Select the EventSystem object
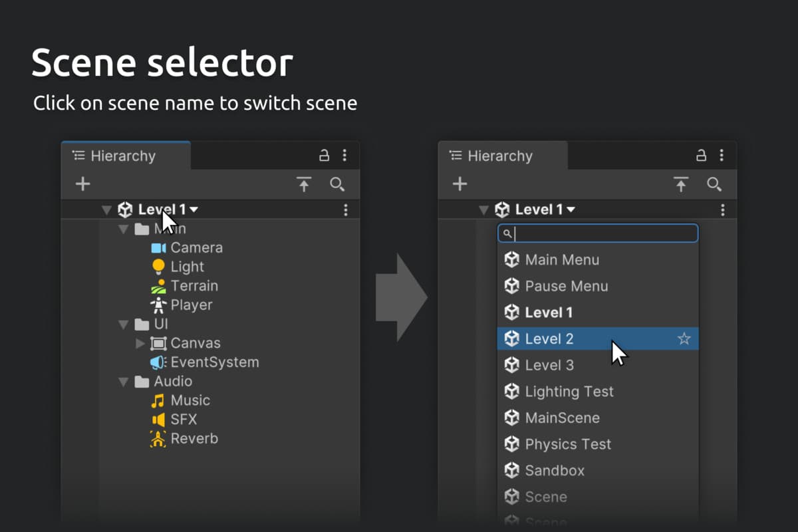The height and width of the screenshot is (532, 798). [214, 362]
